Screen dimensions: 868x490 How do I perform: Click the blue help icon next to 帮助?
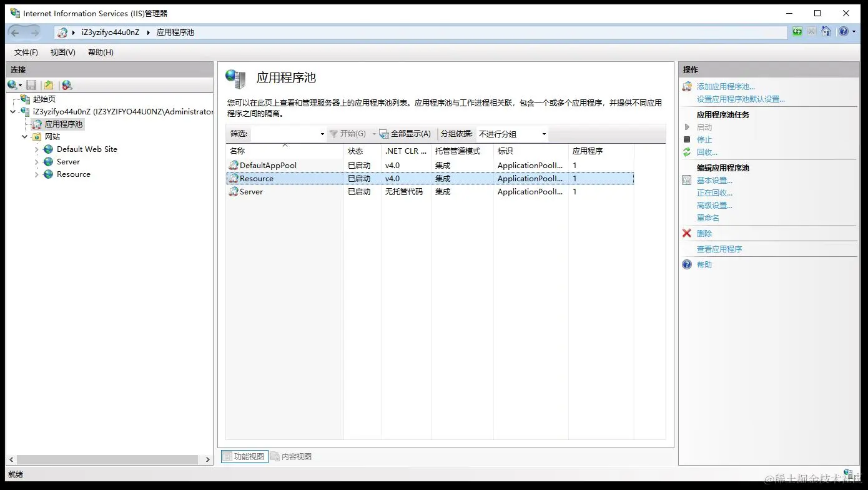pyautogui.click(x=687, y=264)
